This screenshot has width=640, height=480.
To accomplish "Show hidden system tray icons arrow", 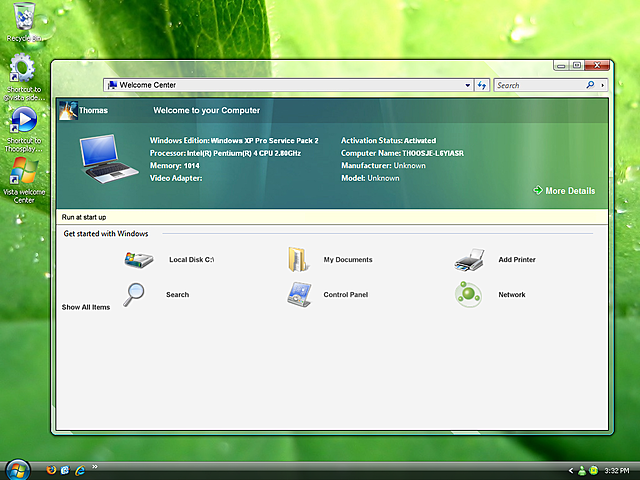I will click(571, 471).
